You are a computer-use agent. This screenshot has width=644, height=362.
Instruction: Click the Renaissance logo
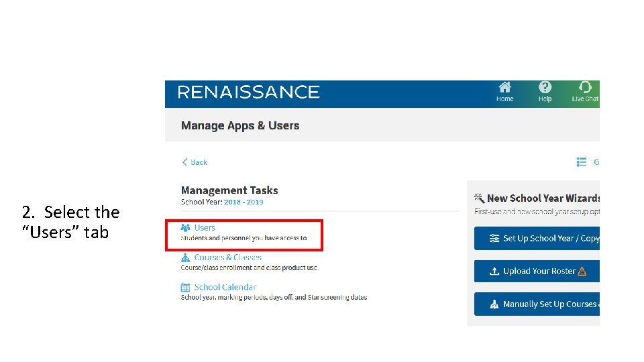[248, 93]
